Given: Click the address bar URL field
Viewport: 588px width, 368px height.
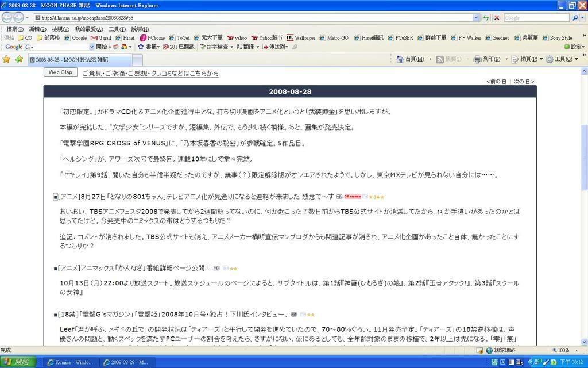Looking at the screenshot, I should tap(253, 18).
